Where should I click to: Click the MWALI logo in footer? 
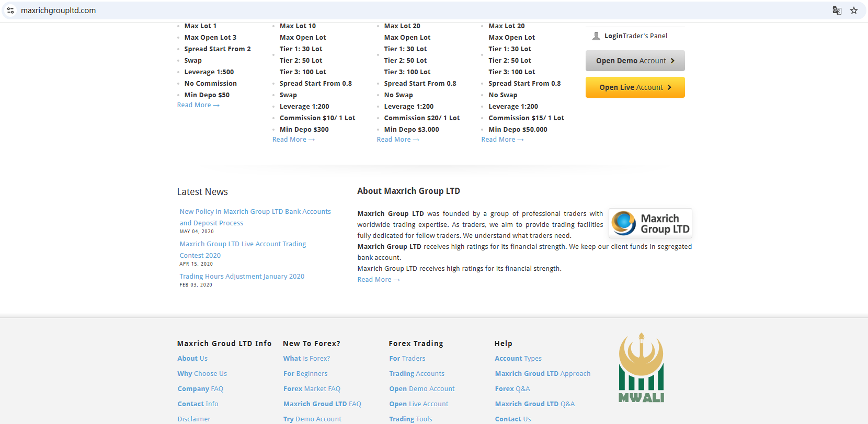(x=641, y=368)
